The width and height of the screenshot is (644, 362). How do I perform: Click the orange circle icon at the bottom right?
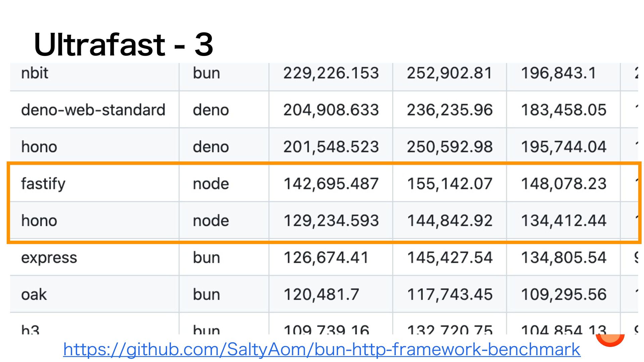610,340
